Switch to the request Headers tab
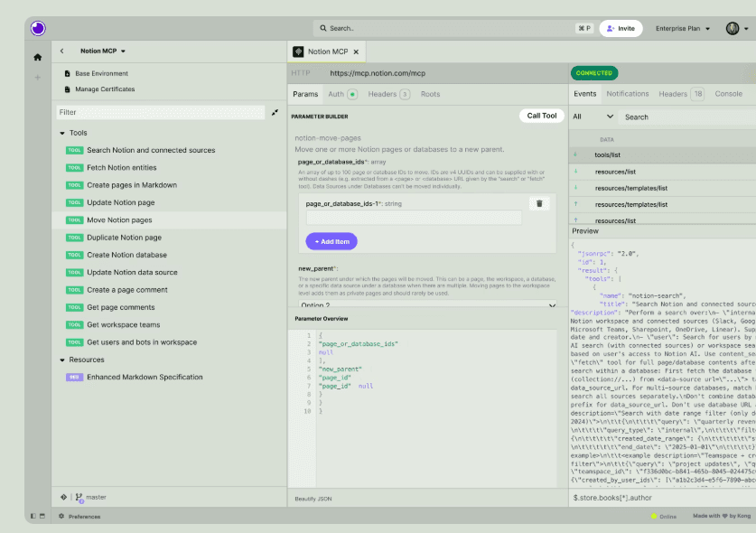Viewport: 756px width, 533px height. 388,94
